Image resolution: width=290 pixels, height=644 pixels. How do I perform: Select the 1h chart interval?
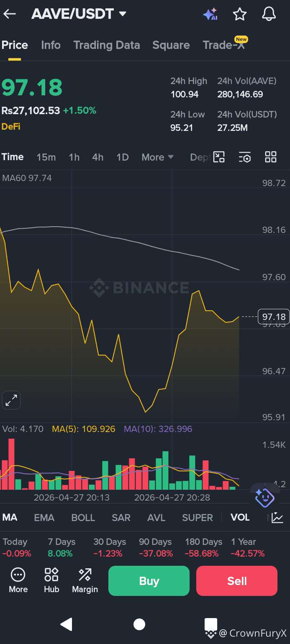(74, 157)
